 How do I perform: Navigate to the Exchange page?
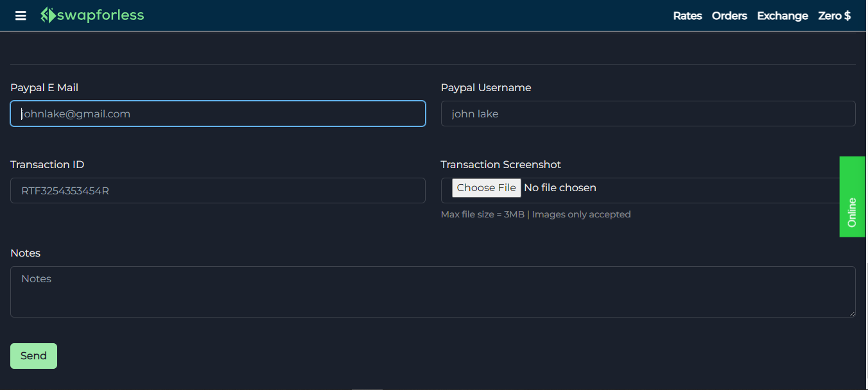[782, 16]
